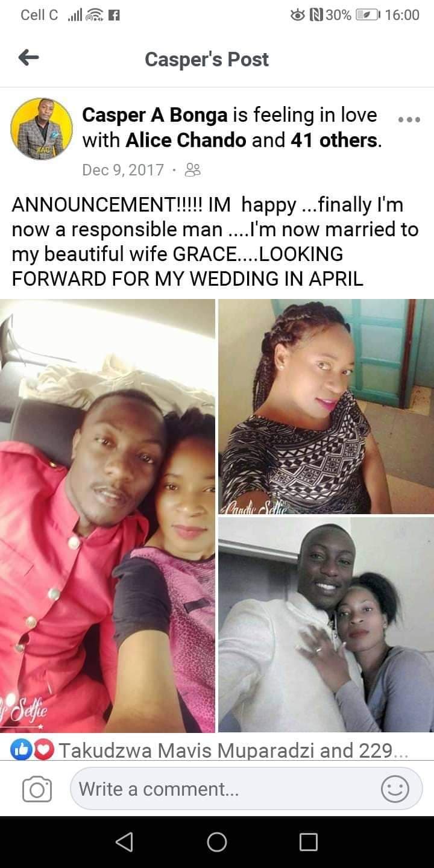
Task: Open the red shirt couple selfie photo
Action: click(107, 515)
